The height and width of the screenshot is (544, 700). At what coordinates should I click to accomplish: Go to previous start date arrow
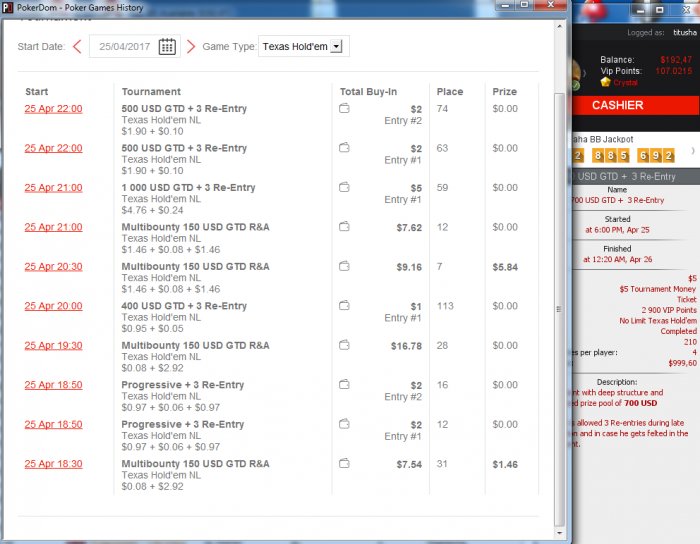coord(77,46)
